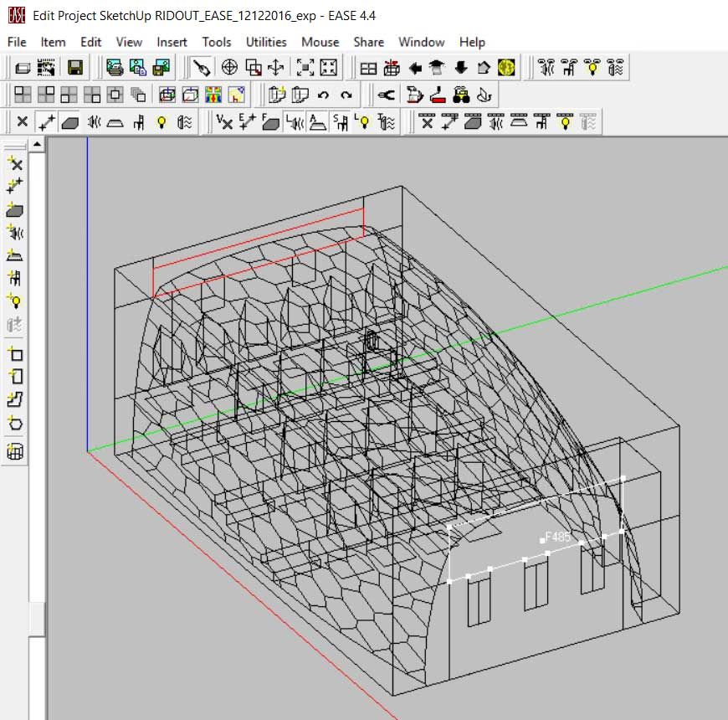Image resolution: width=728 pixels, height=720 pixels.
Task: Open the Tools menu
Action: pyautogui.click(x=217, y=42)
